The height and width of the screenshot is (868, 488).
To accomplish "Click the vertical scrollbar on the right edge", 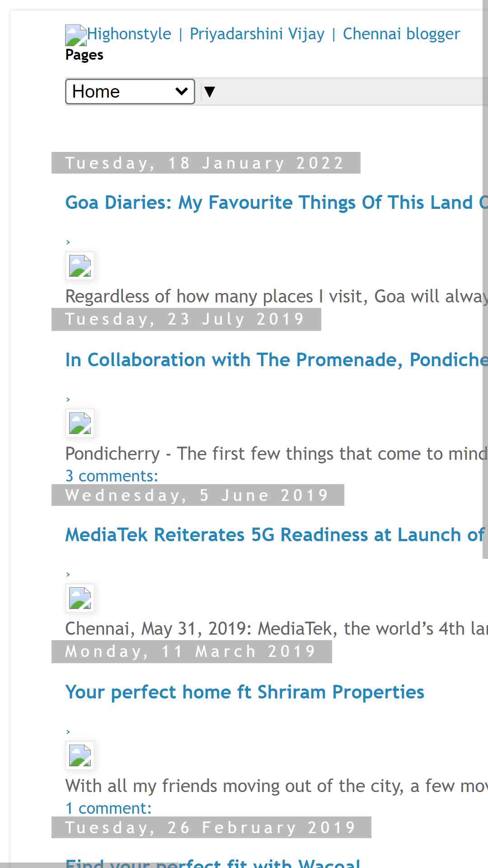I will point(485,279).
